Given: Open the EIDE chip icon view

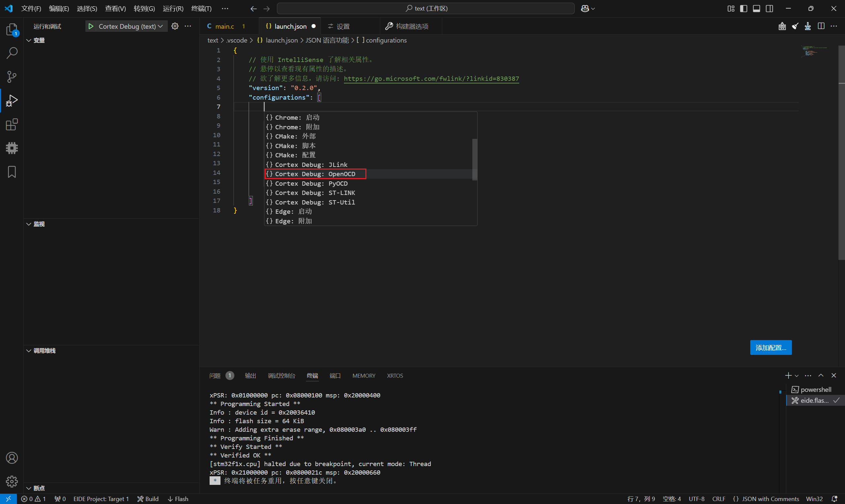Looking at the screenshot, I should 12,148.
